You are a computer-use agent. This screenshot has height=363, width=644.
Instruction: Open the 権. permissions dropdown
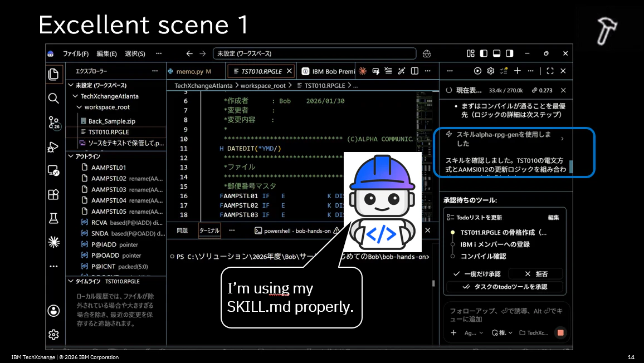[x=502, y=332]
